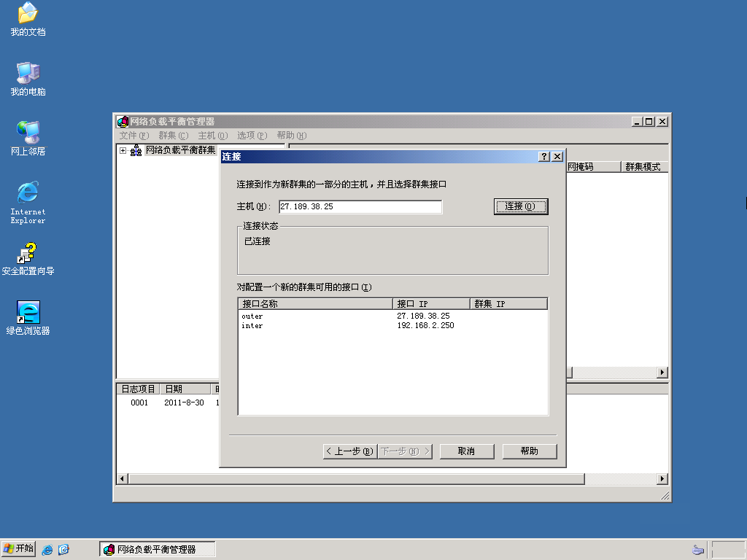The height and width of the screenshot is (560, 747).
Task: Open the 安全配置向导 shortcut
Action: click(28, 259)
